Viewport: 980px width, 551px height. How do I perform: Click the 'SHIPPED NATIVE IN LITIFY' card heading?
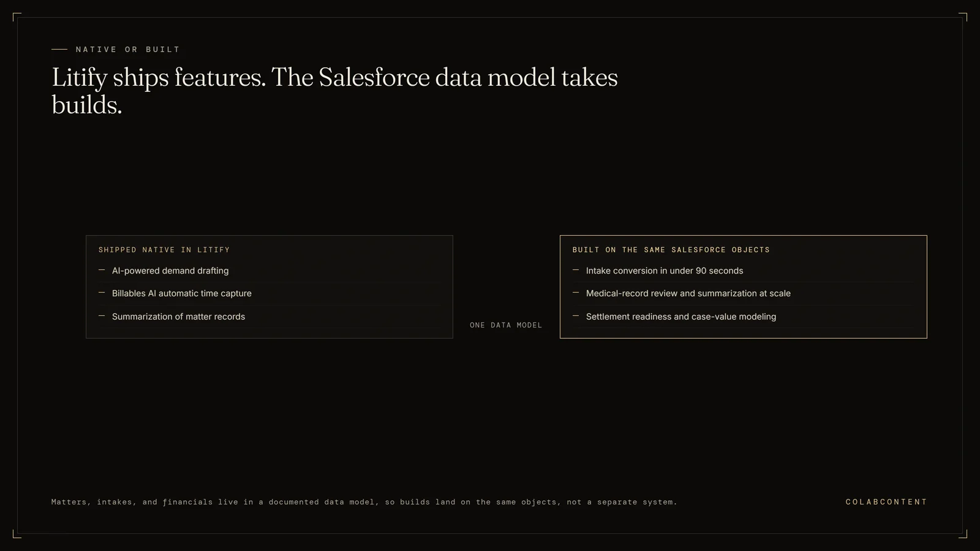(164, 250)
